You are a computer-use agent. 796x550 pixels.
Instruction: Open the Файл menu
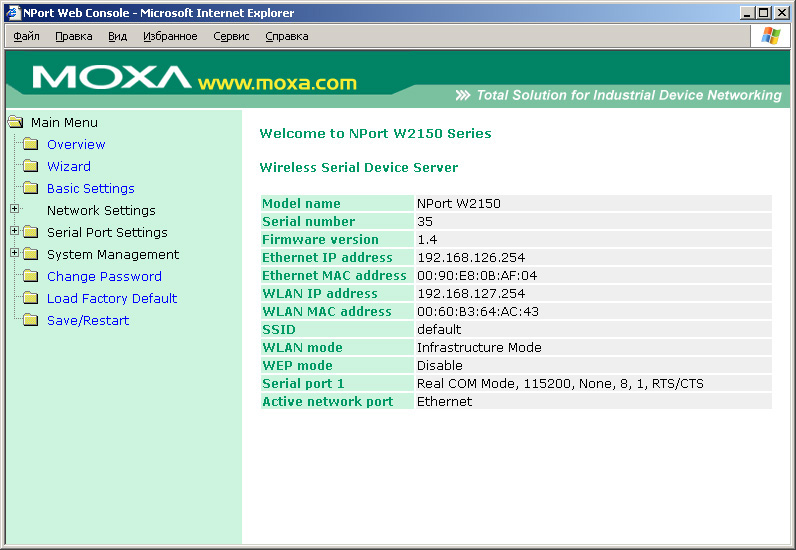[27, 36]
